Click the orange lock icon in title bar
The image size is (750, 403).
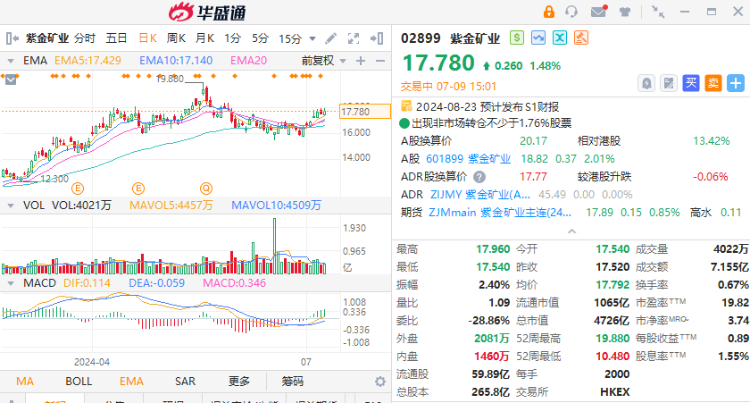[549, 11]
